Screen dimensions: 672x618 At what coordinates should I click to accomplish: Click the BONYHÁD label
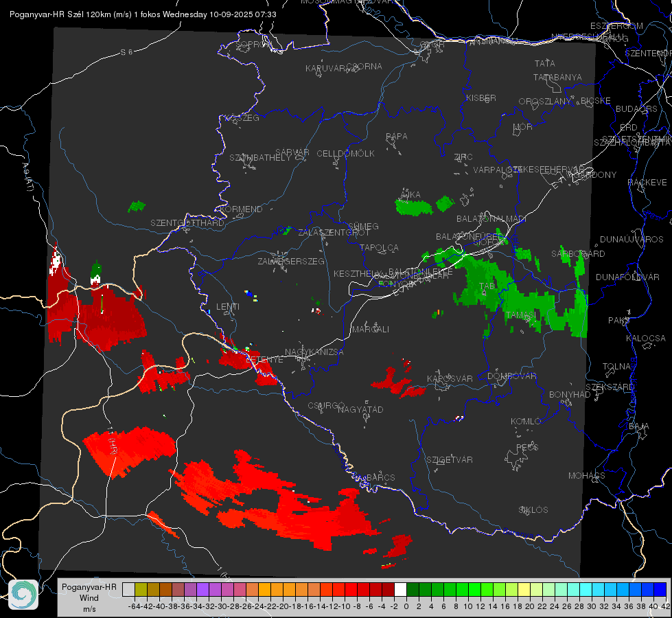[570, 394]
